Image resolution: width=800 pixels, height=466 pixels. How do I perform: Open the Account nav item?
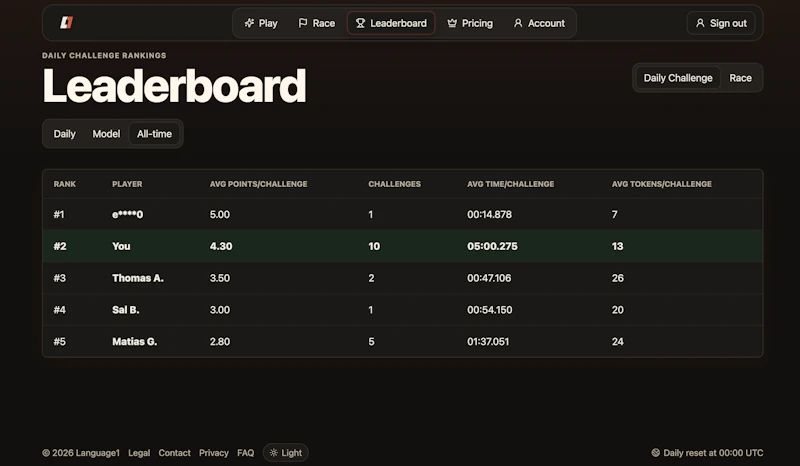click(x=539, y=23)
